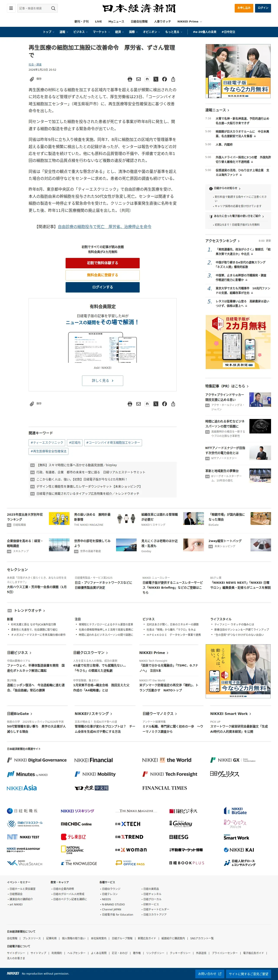Open the 日経電子版 今なら2カ月無料 ad at top right
Viewport: 278px width, 980px height.
(238, 71)
